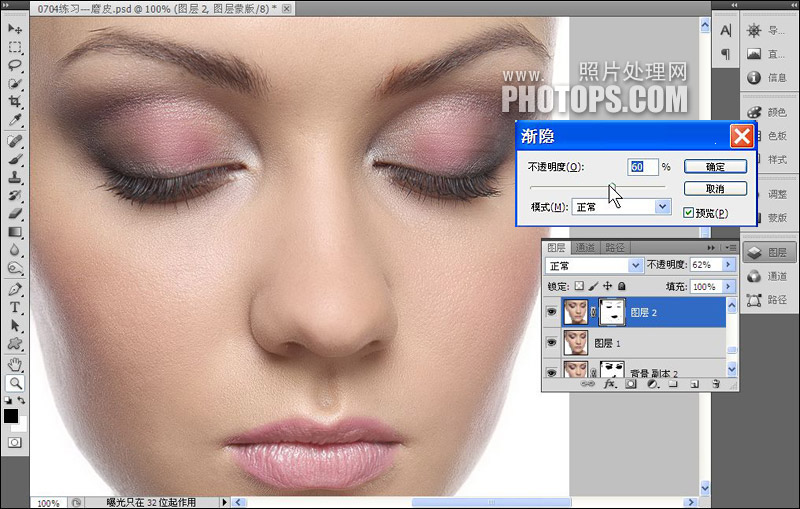The image size is (800, 509).
Task: Open the layers panel options menu
Action: [730, 247]
